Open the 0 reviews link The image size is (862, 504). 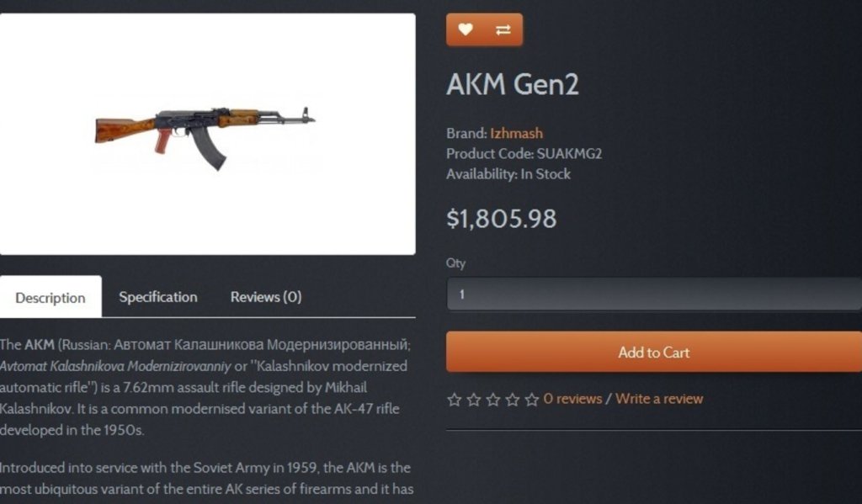tap(572, 399)
